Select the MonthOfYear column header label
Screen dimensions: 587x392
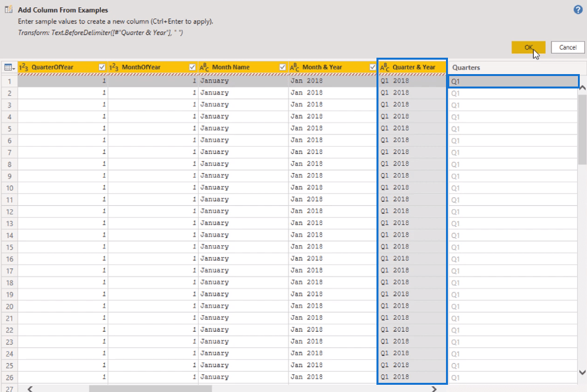click(x=141, y=67)
